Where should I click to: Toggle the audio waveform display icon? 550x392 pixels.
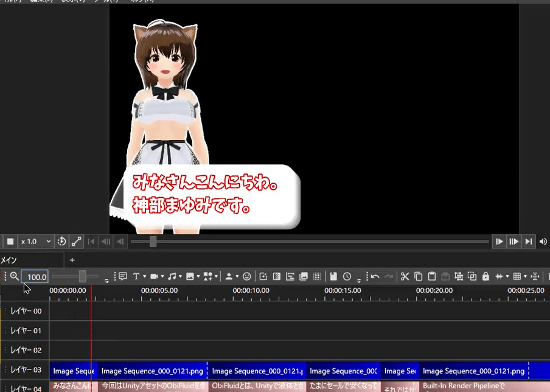point(499,276)
